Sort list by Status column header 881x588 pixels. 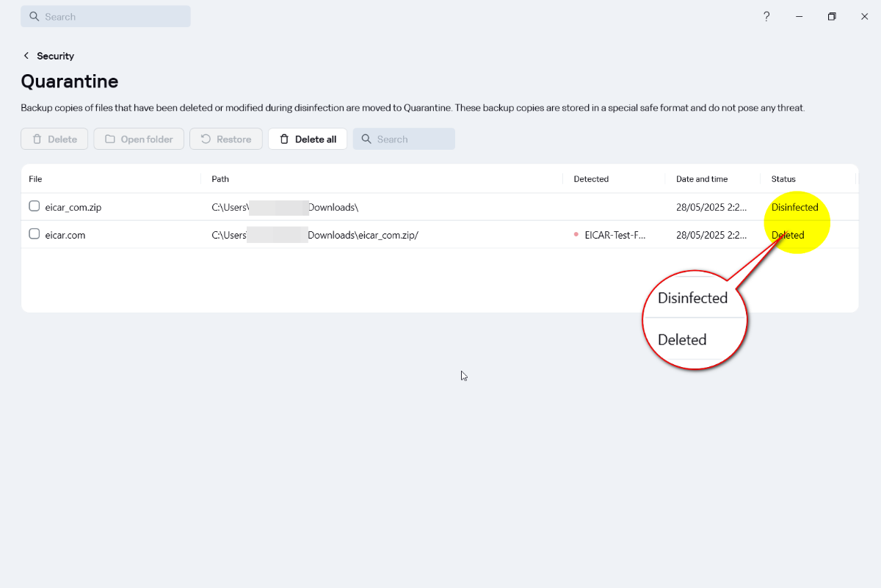pos(783,179)
